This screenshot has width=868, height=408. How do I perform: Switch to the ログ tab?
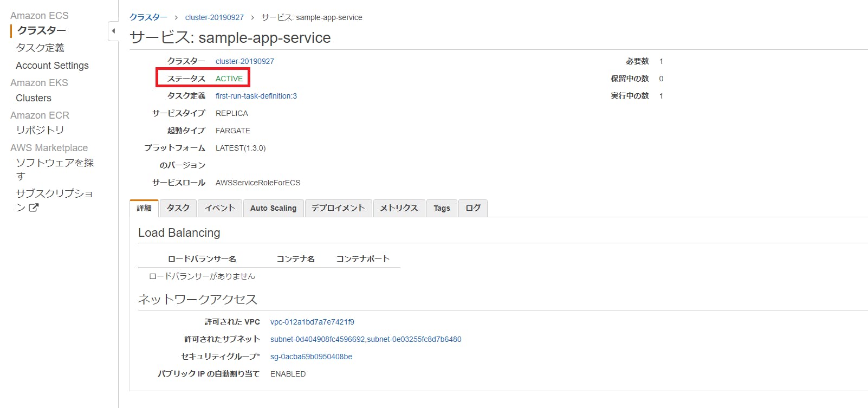[x=473, y=208]
